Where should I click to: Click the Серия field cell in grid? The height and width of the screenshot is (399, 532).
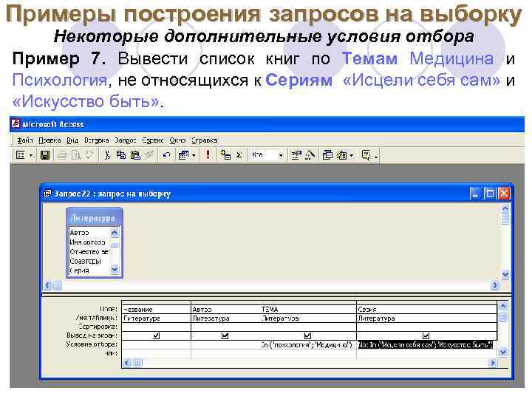click(x=427, y=309)
